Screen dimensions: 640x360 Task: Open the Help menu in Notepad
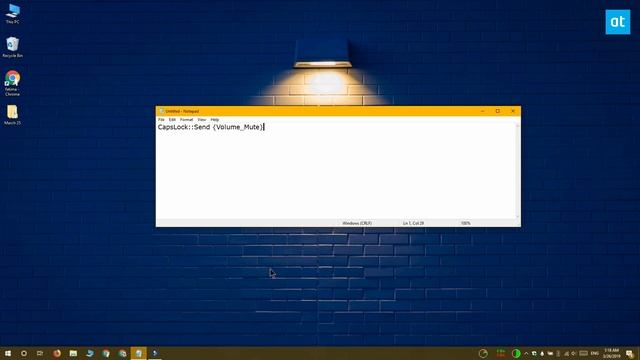pyautogui.click(x=215, y=120)
